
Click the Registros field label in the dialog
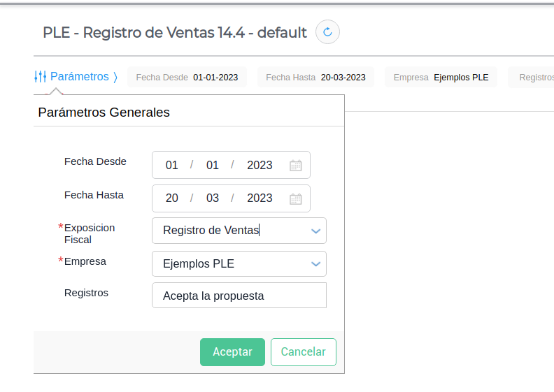[x=86, y=293]
